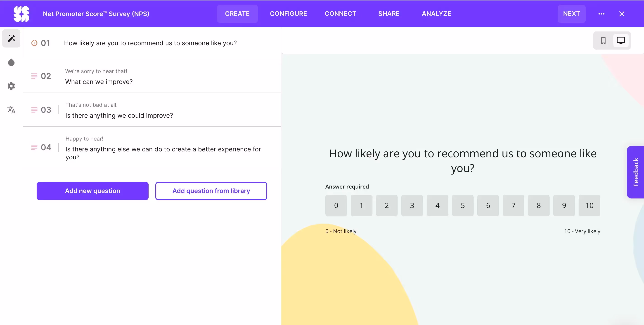
Task: Click the preview question heading text
Action: (x=463, y=161)
